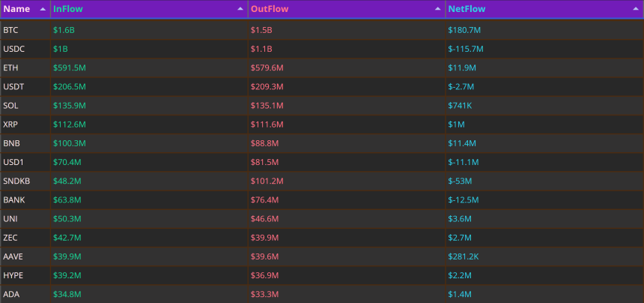Image resolution: width=644 pixels, height=303 pixels.
Task: Click USD1 netflow value $-11.1M
Action: [x=464, y=163]
